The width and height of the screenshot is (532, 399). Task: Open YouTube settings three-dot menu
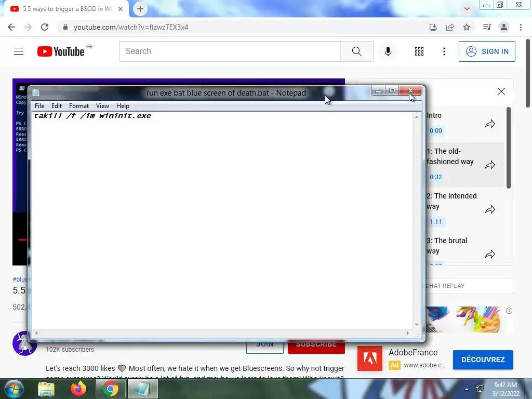point(444,51)
